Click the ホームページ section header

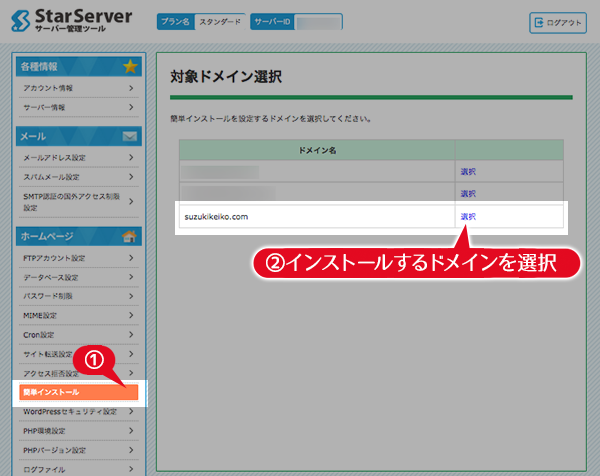coord(79,236)
